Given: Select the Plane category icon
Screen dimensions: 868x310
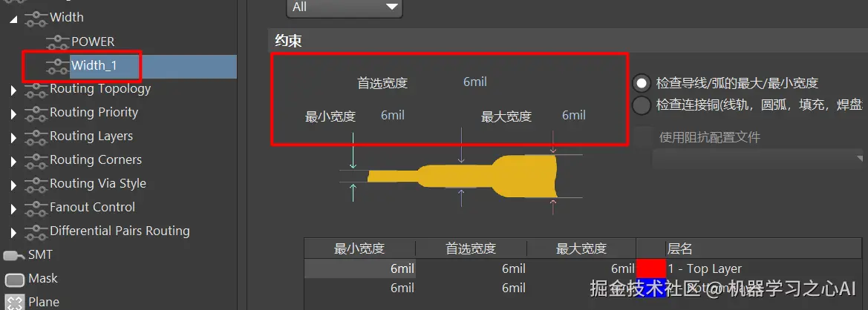Looking at the screenshot, I should 14,303.
